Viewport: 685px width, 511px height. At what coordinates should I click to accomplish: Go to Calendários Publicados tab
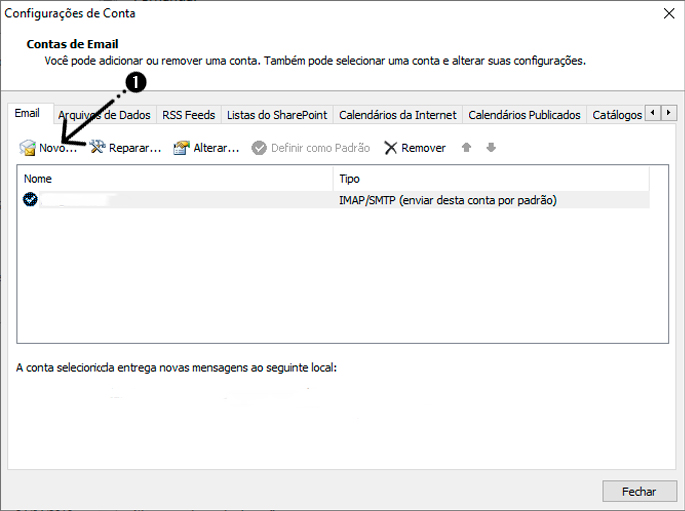[x=524, y=115]
